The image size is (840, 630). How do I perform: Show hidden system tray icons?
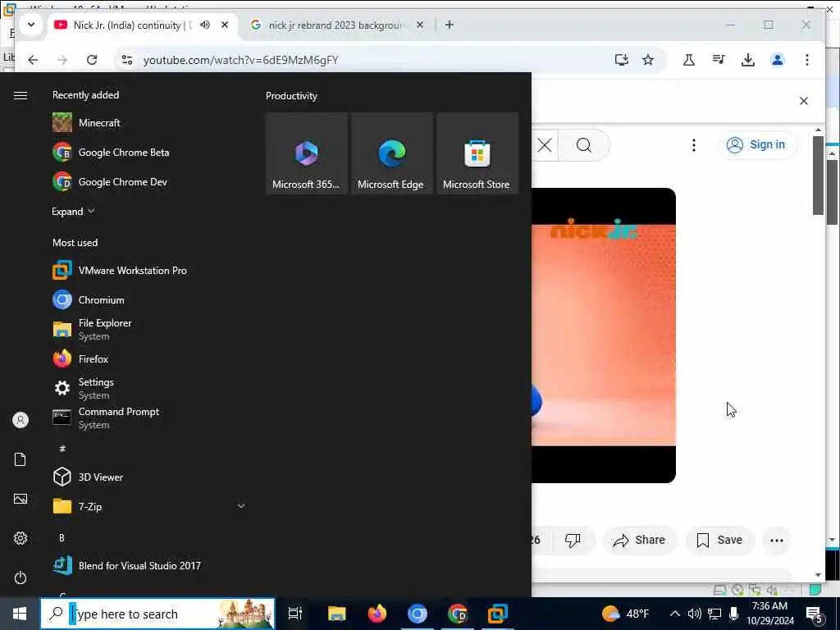675,614
